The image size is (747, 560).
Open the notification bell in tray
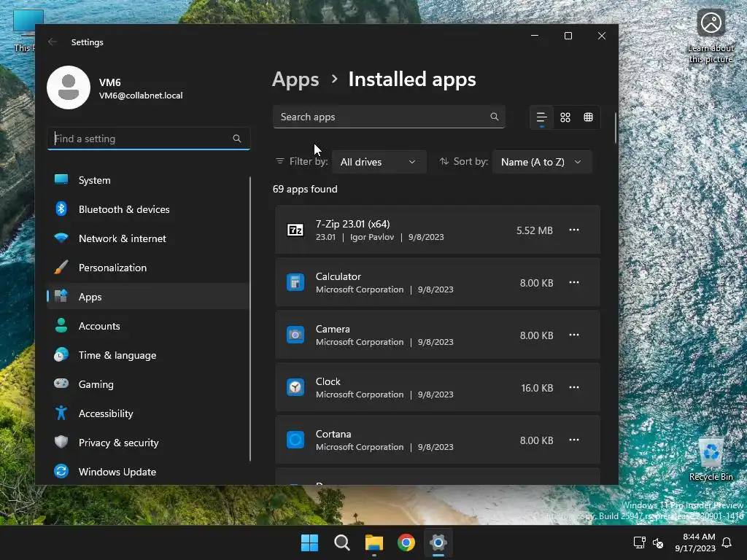[x=727, y=542]
